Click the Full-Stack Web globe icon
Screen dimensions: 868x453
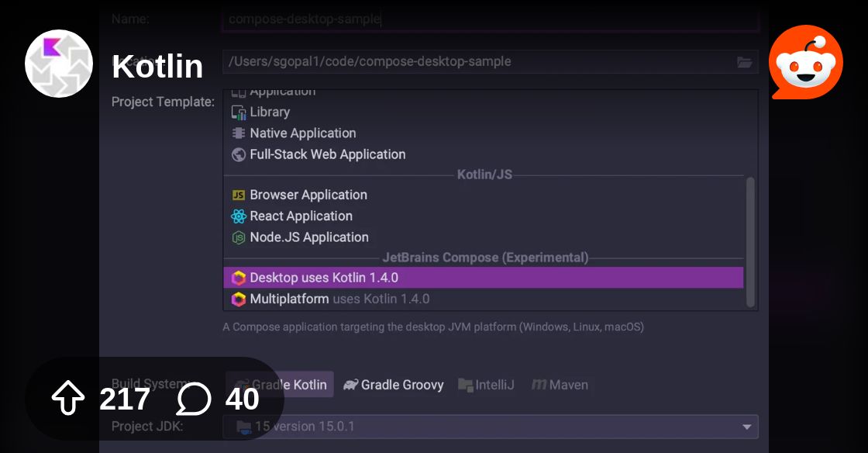tap(239, 154)
